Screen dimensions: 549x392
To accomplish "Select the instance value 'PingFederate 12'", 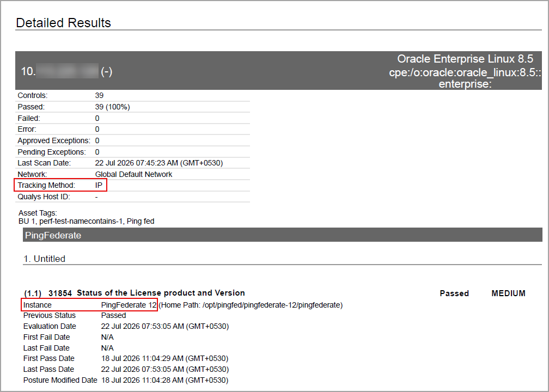I will pos(129,305).
